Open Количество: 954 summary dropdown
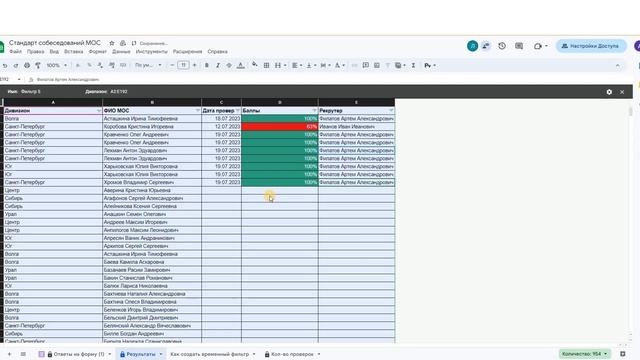The height and width of the screenshot is (360, 640). 584,354
